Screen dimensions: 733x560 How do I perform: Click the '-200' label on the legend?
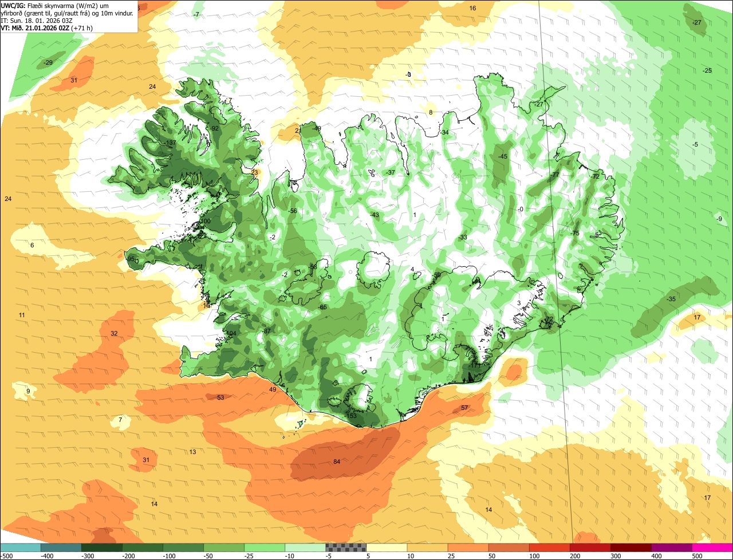pyautogui.click(x=128, y=556)
